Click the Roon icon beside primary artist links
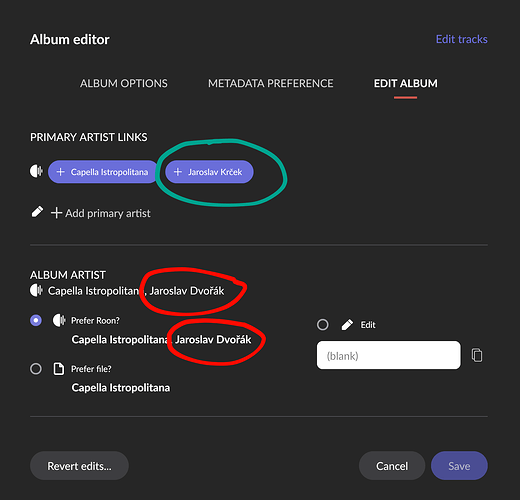 click(36, 171)
